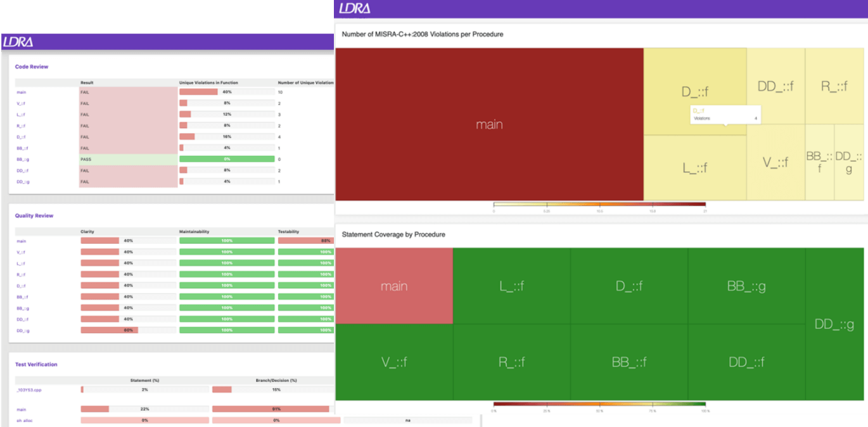
Task: Click the LDRA logo in left dashboard header
Action: tap(18, 42)
